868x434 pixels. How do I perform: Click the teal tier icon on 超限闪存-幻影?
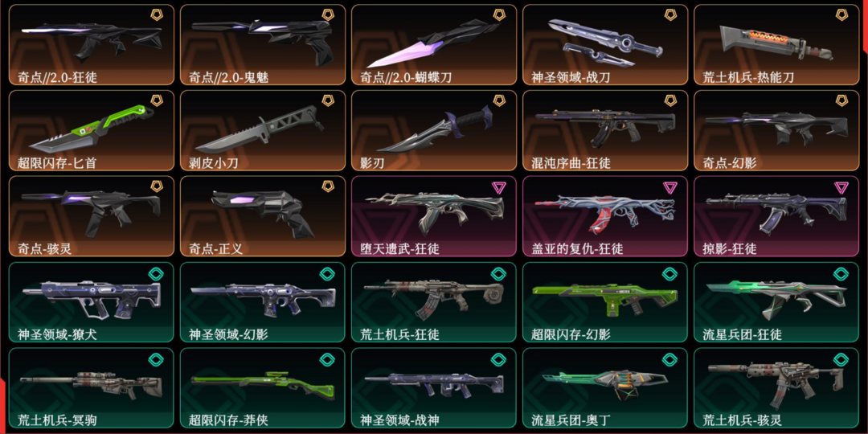(669, 273)
